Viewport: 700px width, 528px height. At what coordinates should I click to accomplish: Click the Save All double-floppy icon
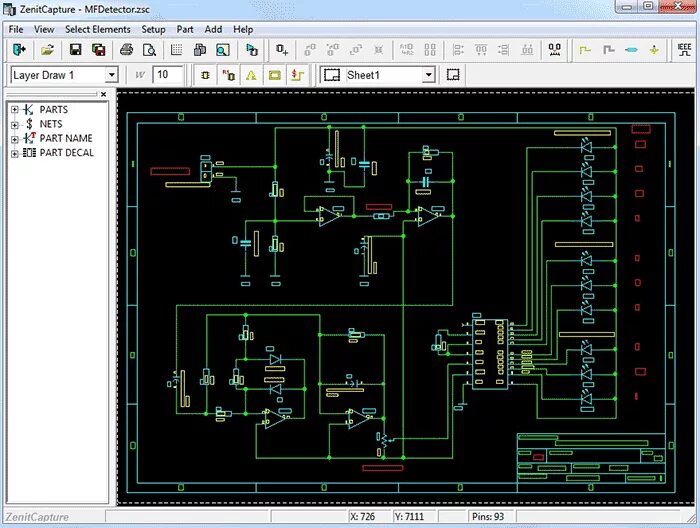point(99,50)
